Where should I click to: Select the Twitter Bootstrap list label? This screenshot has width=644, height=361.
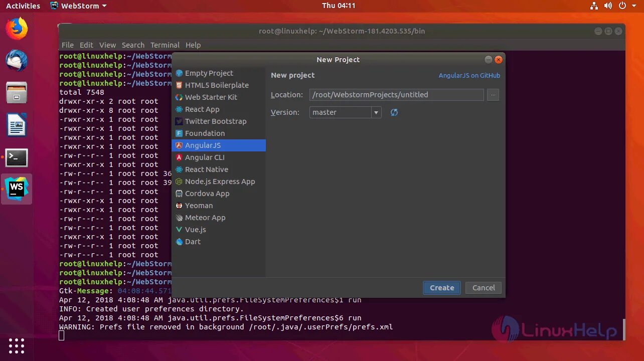pyautogui.click(x=216, y=121)
